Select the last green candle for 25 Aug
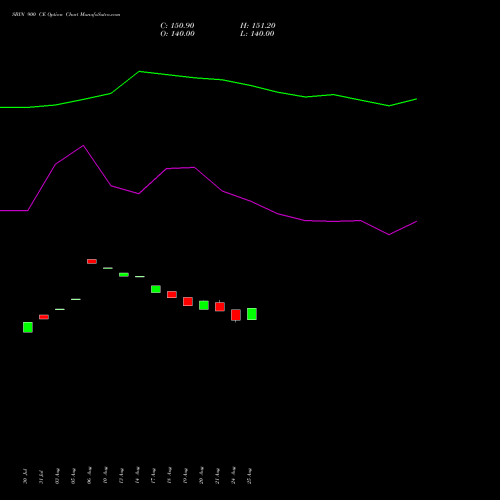The height and width of the screenshot is (500, 500). 252,314
